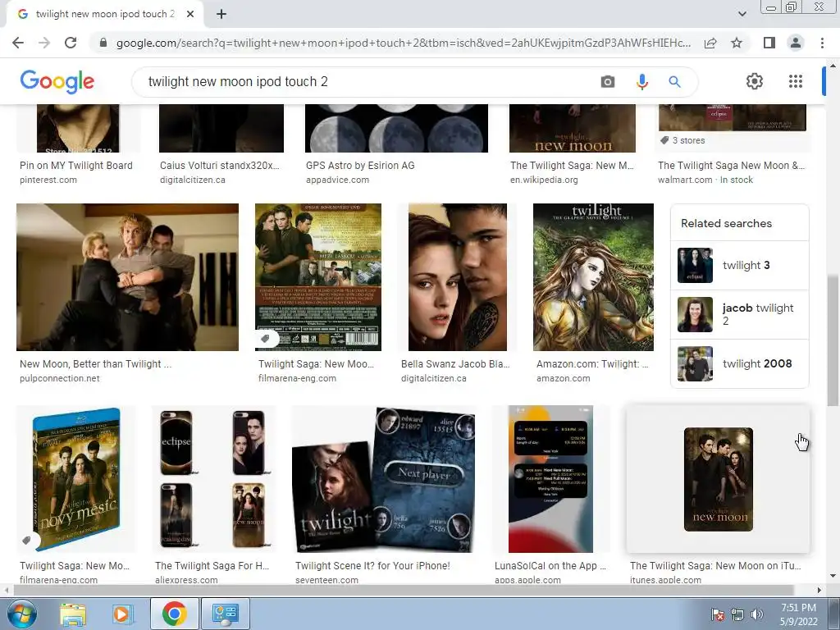Click into the Google search box text

pos(238,81)
